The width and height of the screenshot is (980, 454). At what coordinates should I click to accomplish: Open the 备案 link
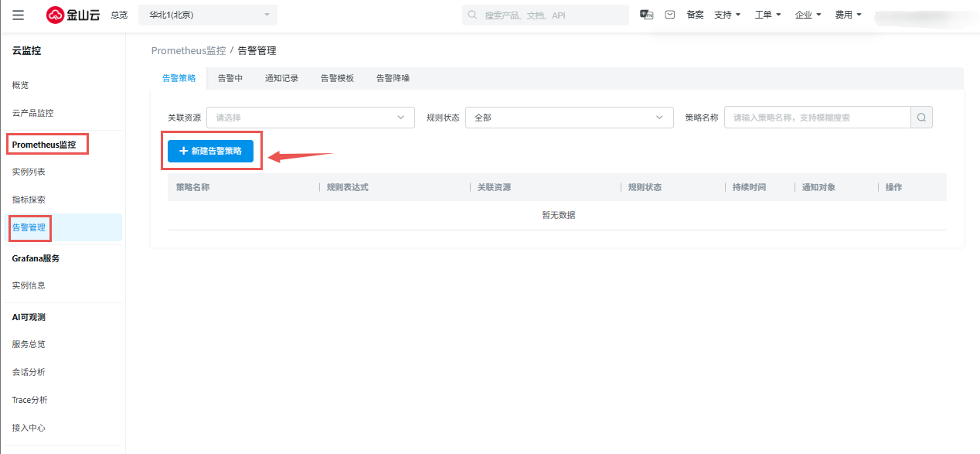pos(695,15)
